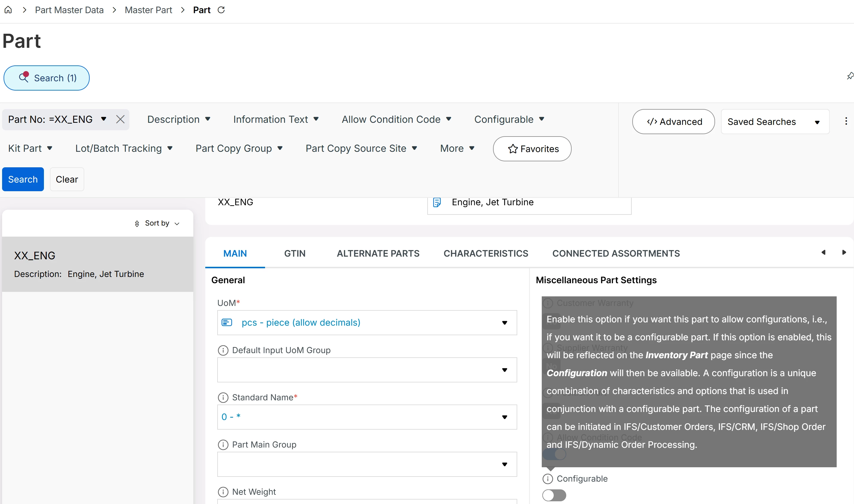
Task: Open the Saved Searches dropdown
Action: click(775, 122)
